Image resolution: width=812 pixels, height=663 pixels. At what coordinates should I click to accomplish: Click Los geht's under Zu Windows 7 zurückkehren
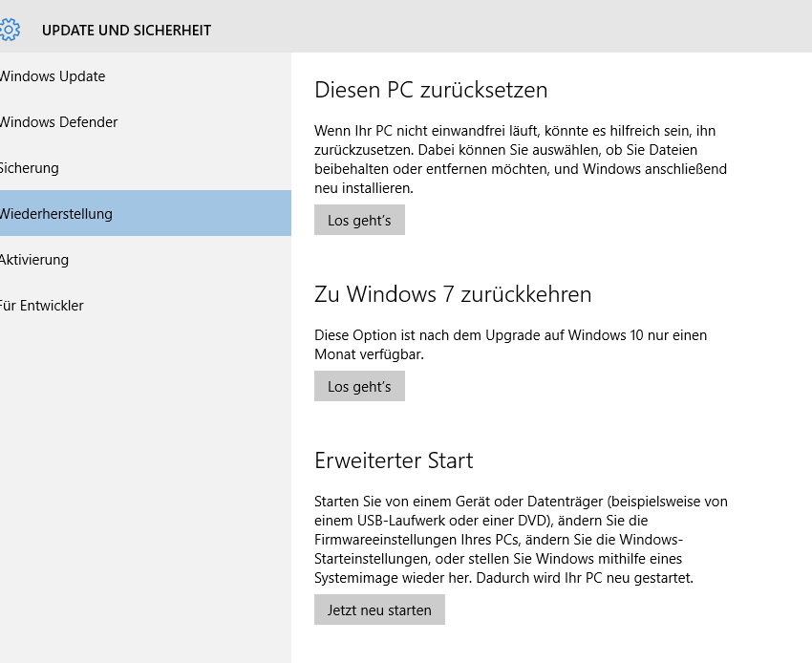(x=359, y=386)
